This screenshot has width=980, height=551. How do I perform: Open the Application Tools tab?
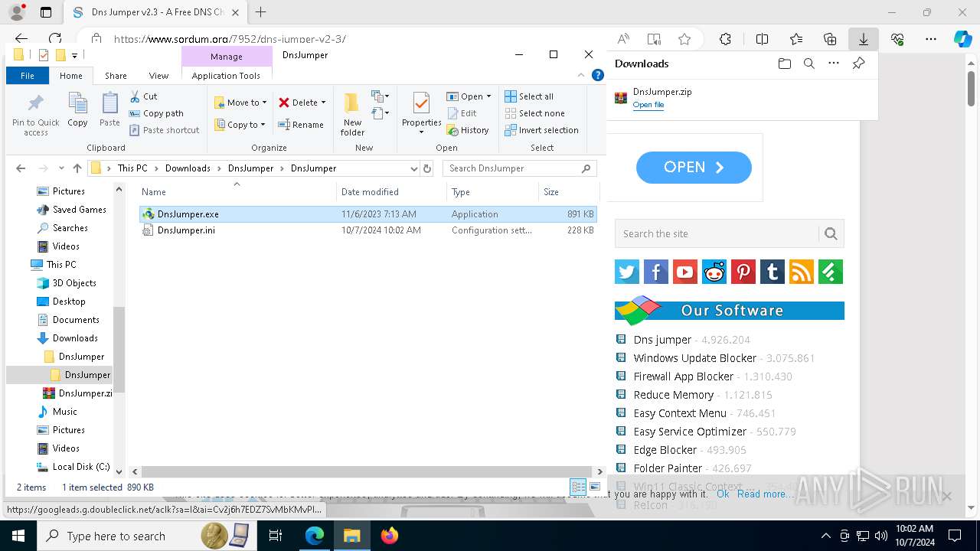pyautogui.click(x=226, y=76)
